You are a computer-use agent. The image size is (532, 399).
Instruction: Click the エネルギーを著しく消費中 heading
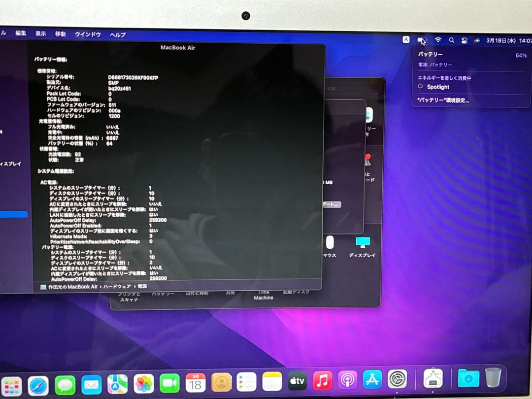pos(444,78)
